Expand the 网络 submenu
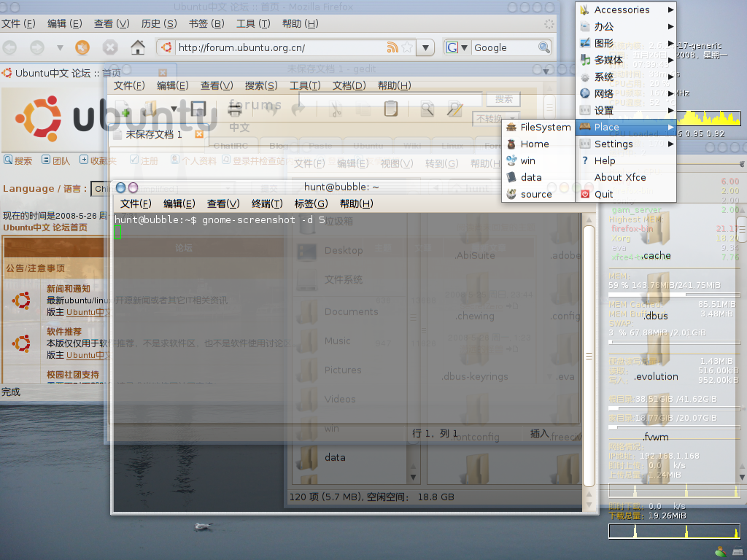Screen dimensions: 747x560 pos(626,93)
